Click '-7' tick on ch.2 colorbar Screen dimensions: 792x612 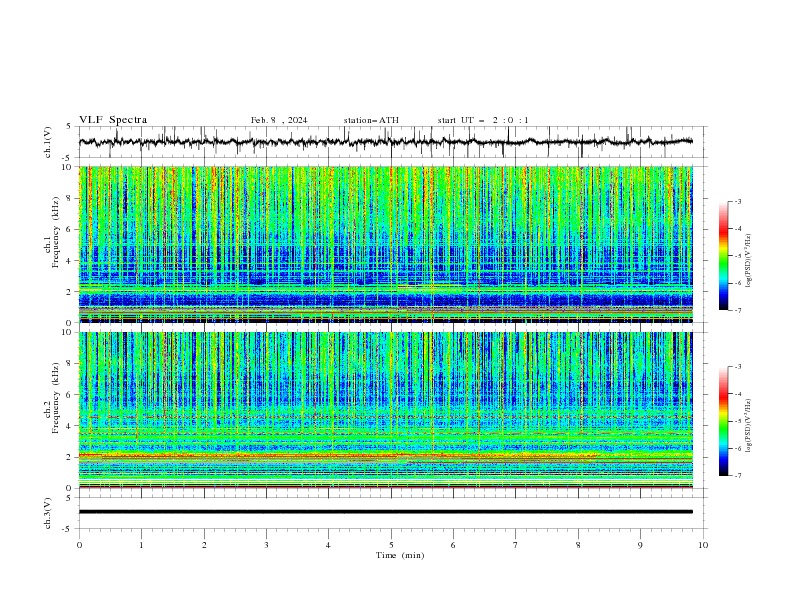click(737, 476)
